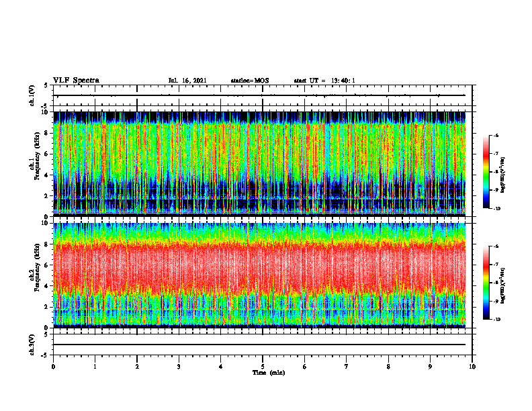Click the ch.3 flat voltage trace
The width and height of the screenshot is (532, 411).
(x=259, y=345)
